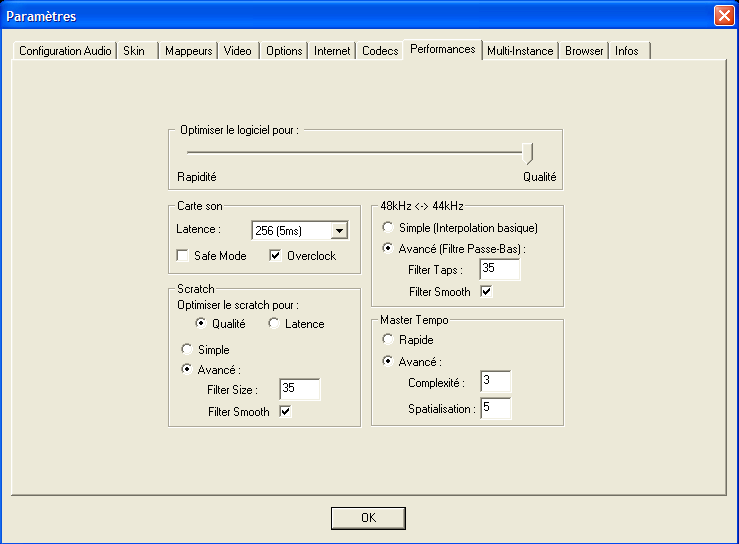The image size is (739, 544).
Task: Toggle Filter Smooth under 48kHz section
Action: click(487, 292)
